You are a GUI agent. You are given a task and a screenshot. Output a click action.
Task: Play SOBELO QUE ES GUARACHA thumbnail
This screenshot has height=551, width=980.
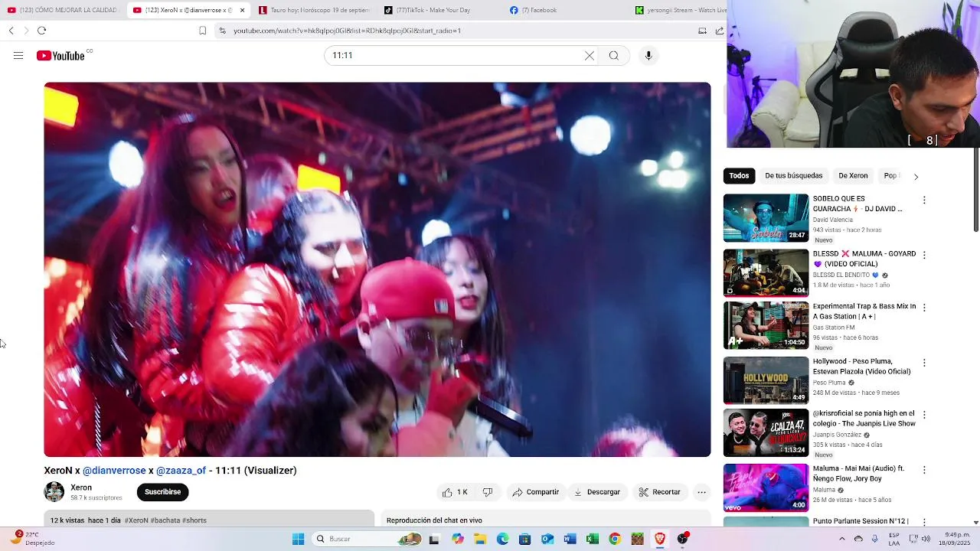(766, 218)
